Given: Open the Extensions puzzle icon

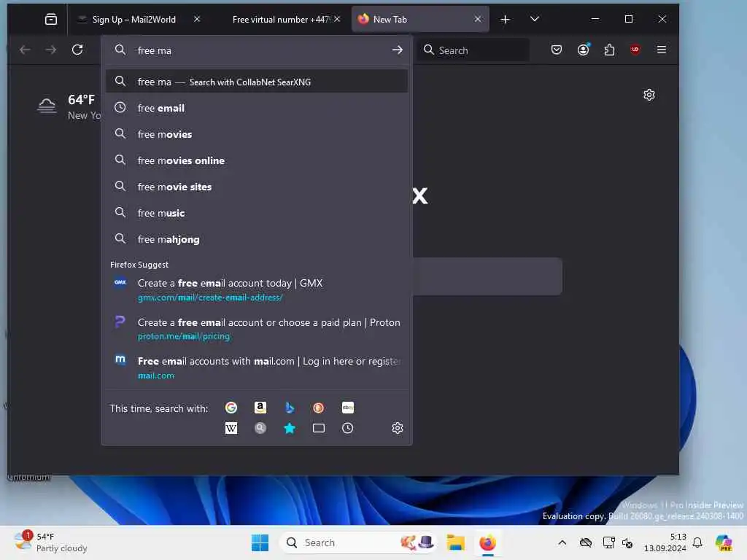Looking at the screenshot, I should click(609, 50).
